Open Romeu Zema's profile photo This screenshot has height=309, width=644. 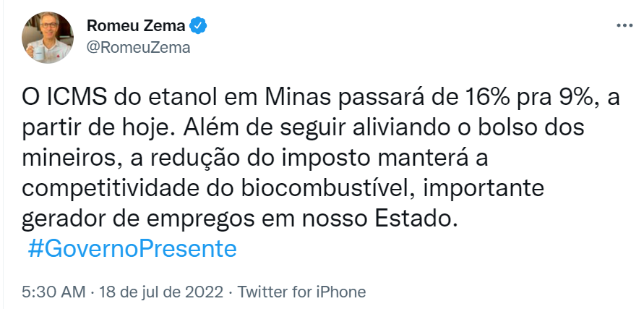click(x=49, y=36)
